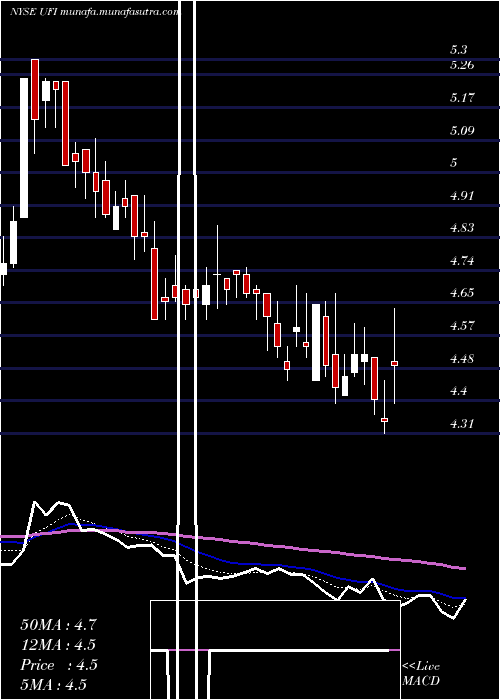
Task: Click the 5.3 price axis label
Action: 458,50
